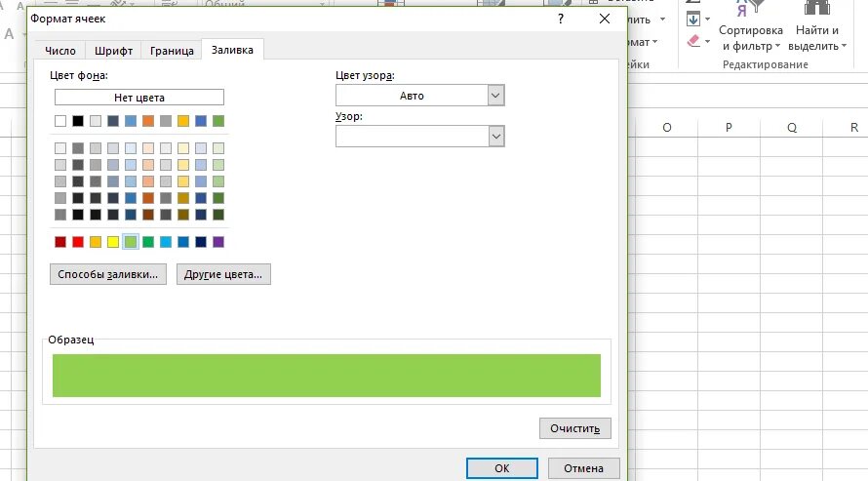
Task: Cancel with the Отмена button
Action: [x=583, y=468]
